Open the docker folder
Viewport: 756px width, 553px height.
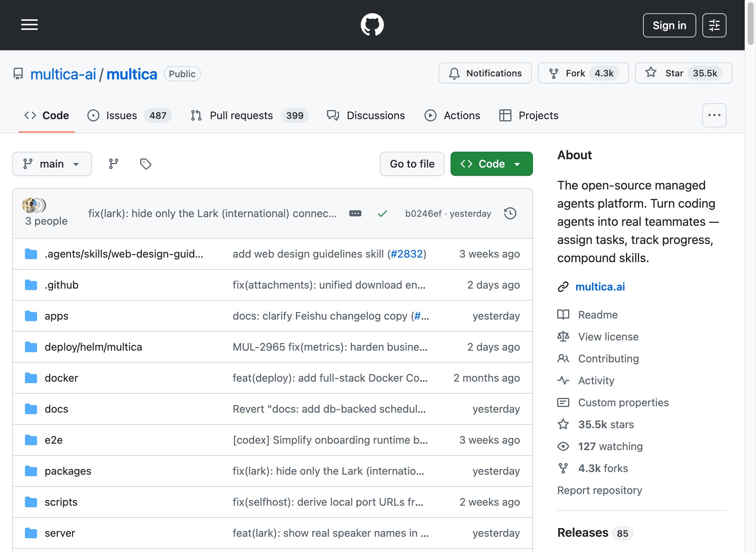61,378
